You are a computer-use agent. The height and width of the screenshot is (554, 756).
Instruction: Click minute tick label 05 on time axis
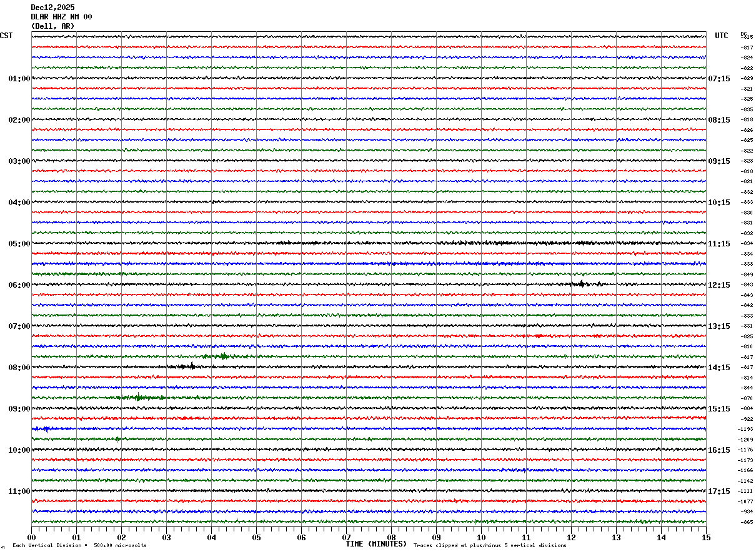[x=256, y=537]
